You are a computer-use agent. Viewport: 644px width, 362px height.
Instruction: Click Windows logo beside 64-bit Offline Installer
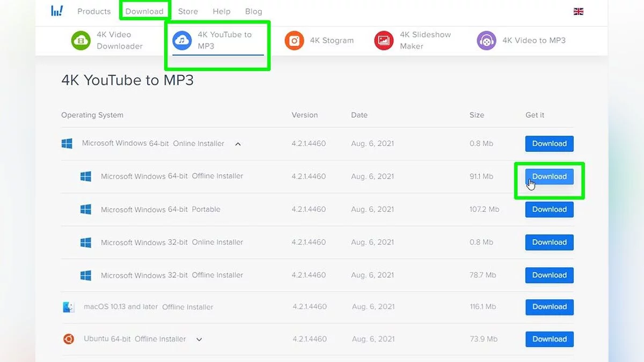pos(86,176)
